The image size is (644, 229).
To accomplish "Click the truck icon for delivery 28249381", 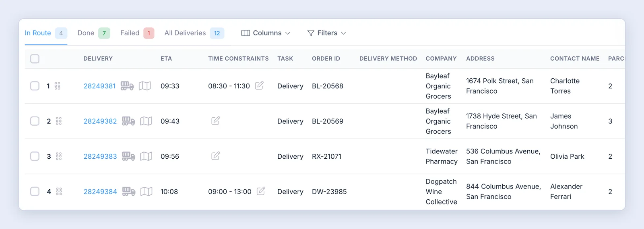I will pos(127,86).
